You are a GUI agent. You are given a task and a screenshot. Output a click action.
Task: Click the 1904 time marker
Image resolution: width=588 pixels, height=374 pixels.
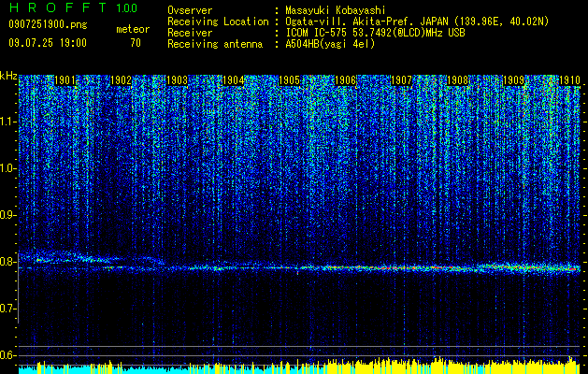pyautogui.click(x=234, y=80)
